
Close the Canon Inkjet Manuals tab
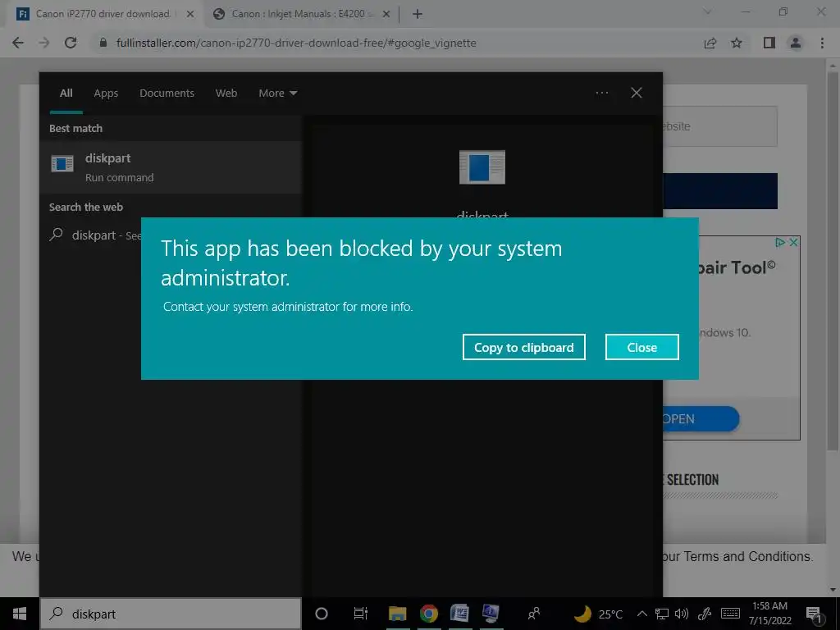386,14
